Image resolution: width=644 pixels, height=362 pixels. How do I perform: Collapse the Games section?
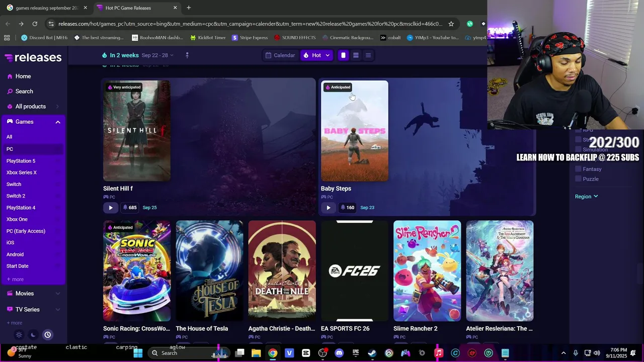58,122
